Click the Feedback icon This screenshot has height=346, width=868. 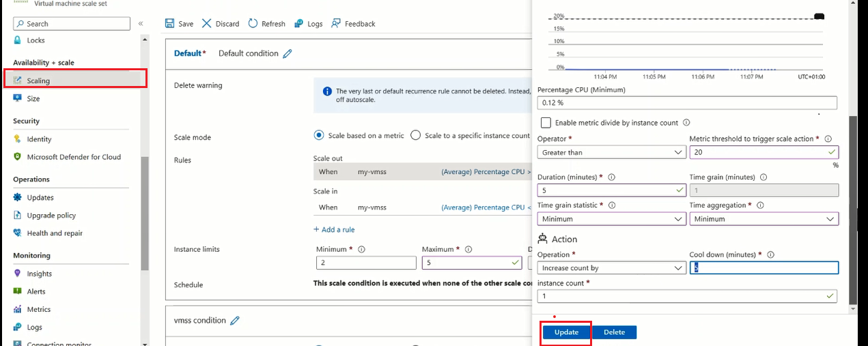click(x=335, y=23)
